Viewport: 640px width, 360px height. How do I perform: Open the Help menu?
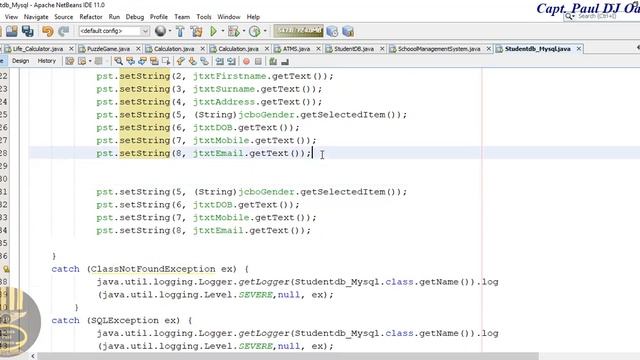[253, 17]
